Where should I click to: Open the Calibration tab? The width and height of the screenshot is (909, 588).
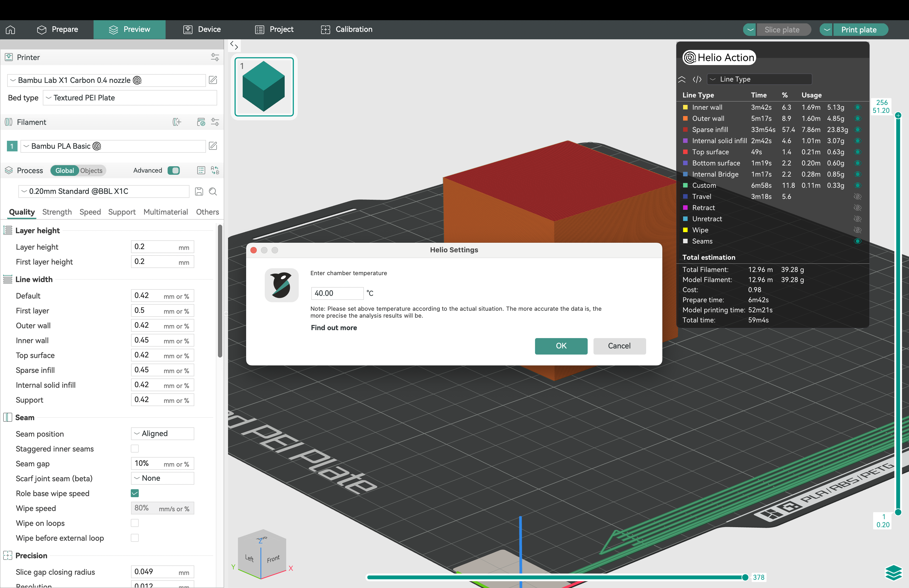tap(347, 29)
